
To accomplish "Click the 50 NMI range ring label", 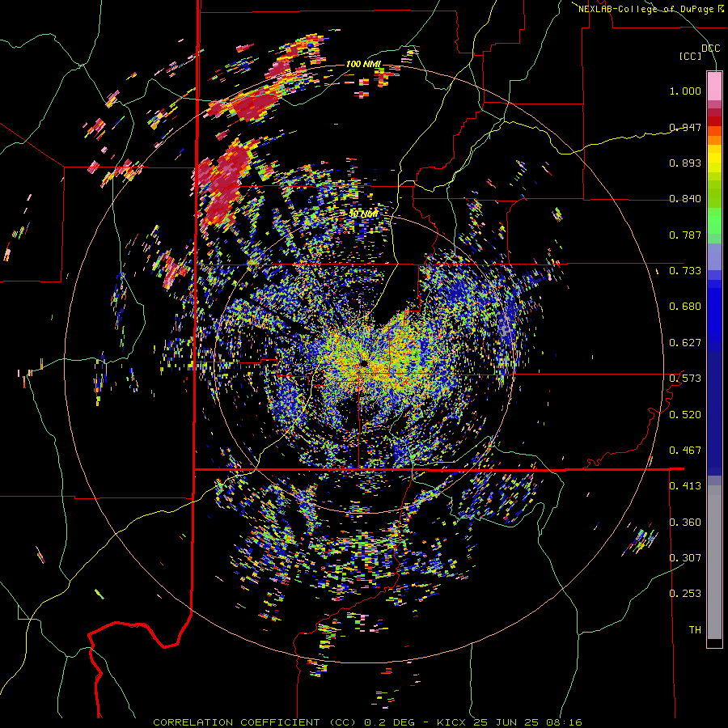I will [363, 214].
